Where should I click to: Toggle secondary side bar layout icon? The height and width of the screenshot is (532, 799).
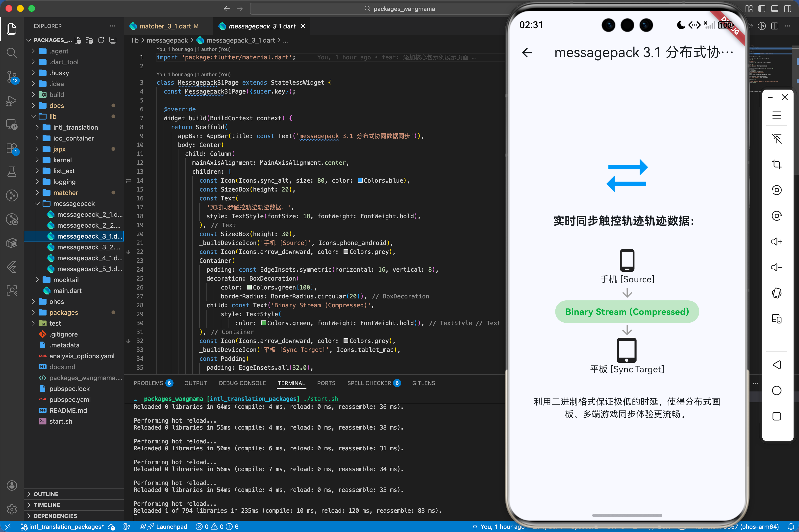pyautogui.click(x=788, y=8)
